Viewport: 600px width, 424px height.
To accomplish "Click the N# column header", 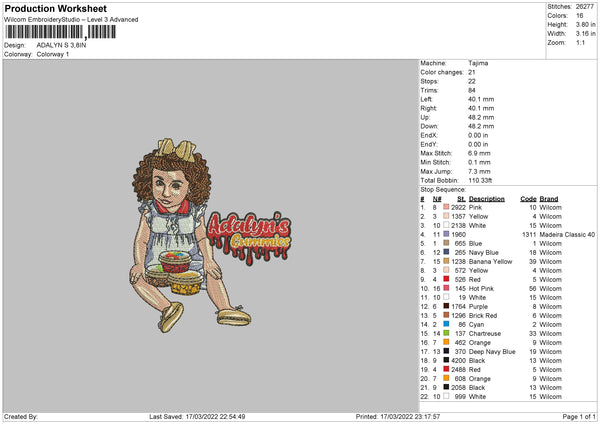I will click(437, 199).
